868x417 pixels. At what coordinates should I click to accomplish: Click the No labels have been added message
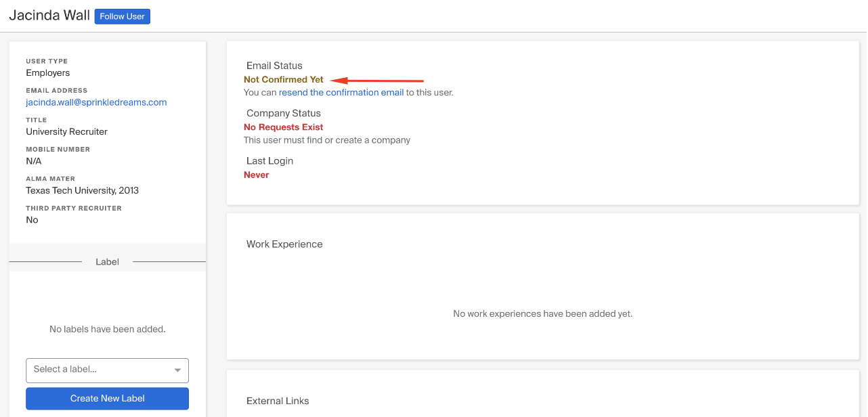(108, 330)
